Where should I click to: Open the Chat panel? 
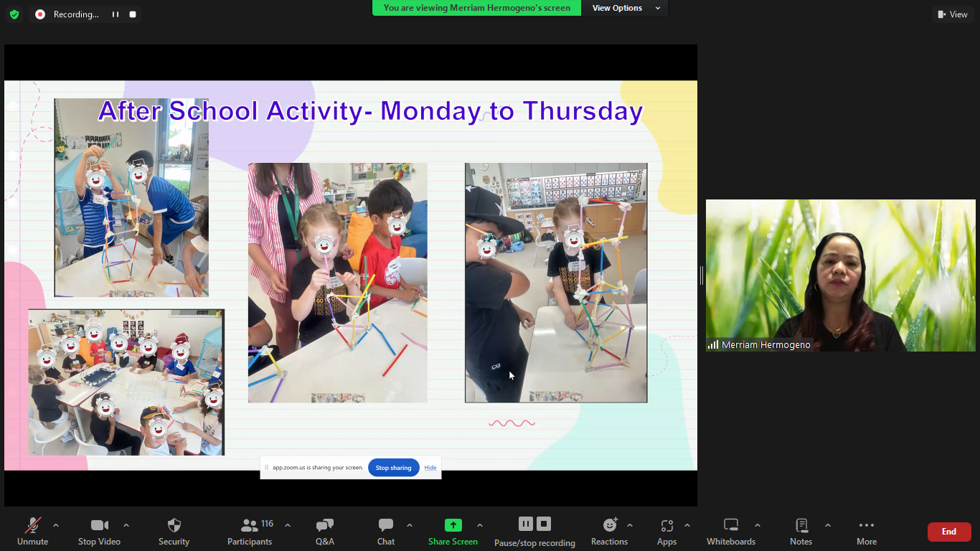[x=386, y=532]
